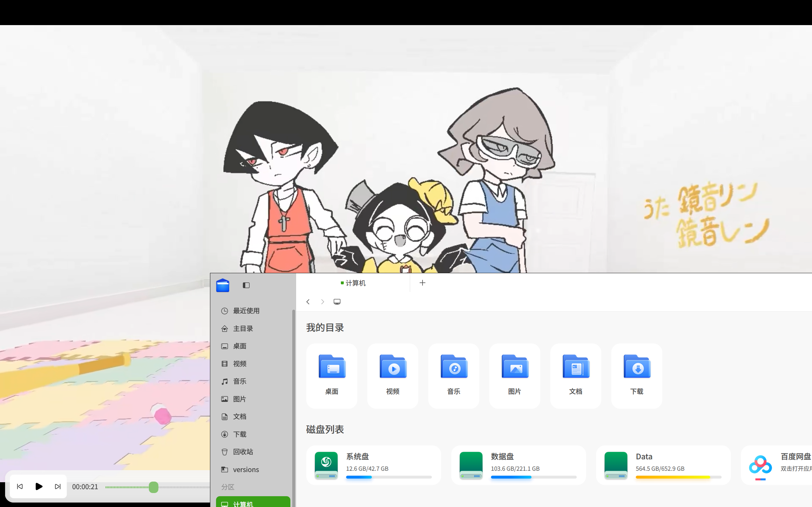Select 音乐 in the sidebar
The image size is (812, 507).
[253, 381]
